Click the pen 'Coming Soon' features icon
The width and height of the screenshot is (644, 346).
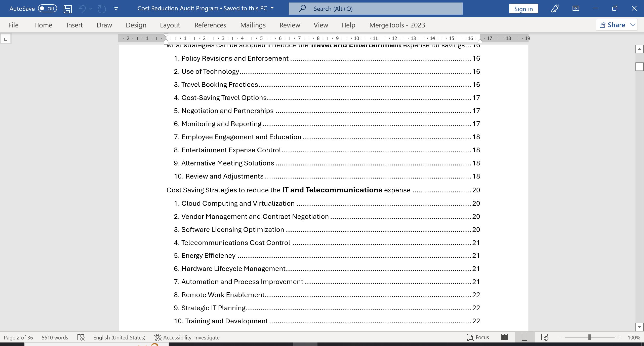coord(555,9)
